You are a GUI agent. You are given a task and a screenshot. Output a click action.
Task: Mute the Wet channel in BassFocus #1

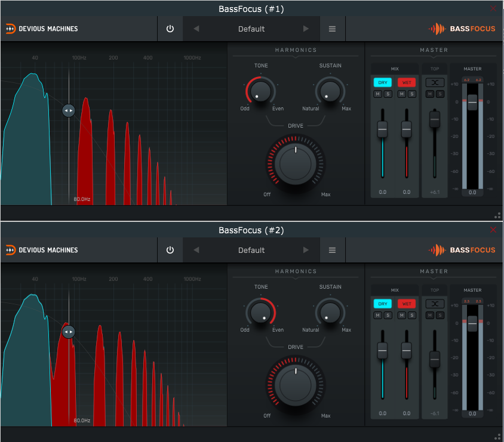click(x=402, y=94)
